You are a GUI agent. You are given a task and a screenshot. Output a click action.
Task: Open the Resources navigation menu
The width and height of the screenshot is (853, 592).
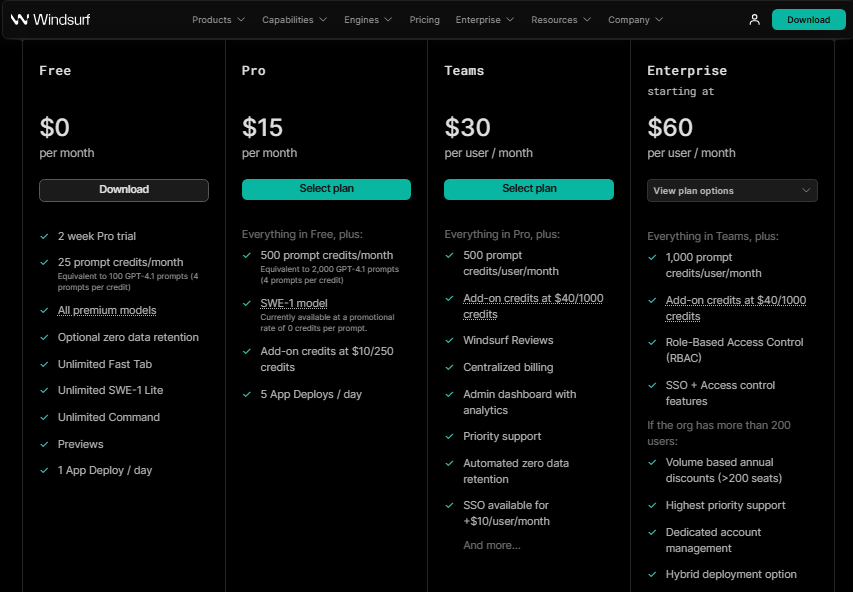[x=561, y=20]
